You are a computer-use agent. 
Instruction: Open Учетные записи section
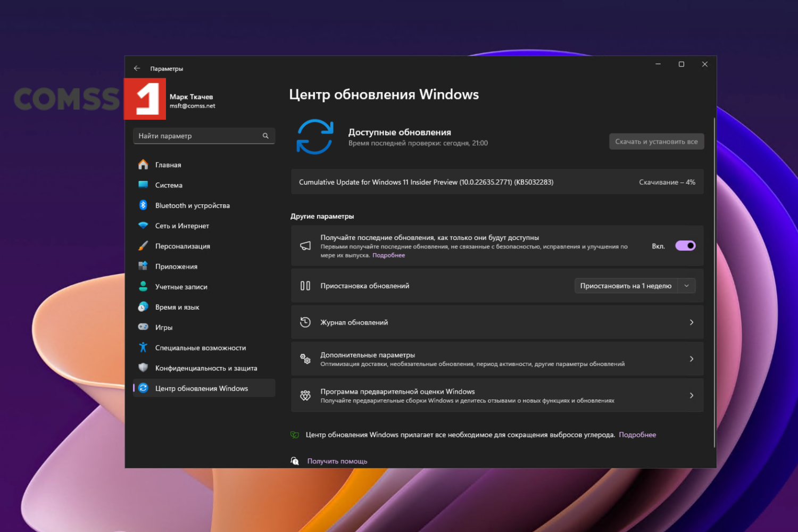coord(204,287)
